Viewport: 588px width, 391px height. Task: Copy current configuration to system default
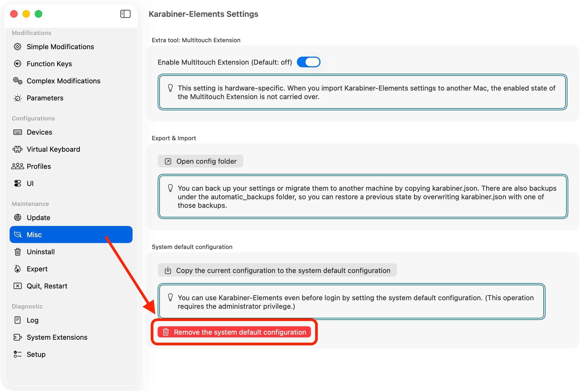pos(277,271)
